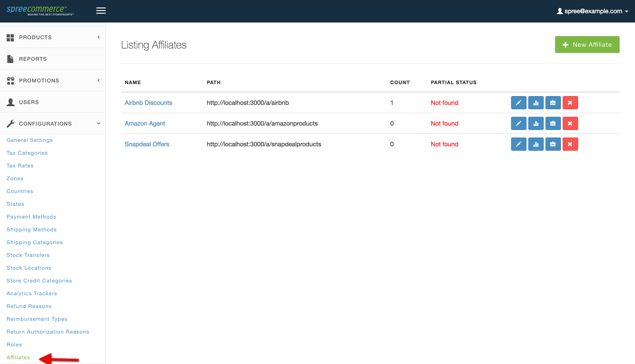Expand the Products menu chevron

click(x=98, y=37)
